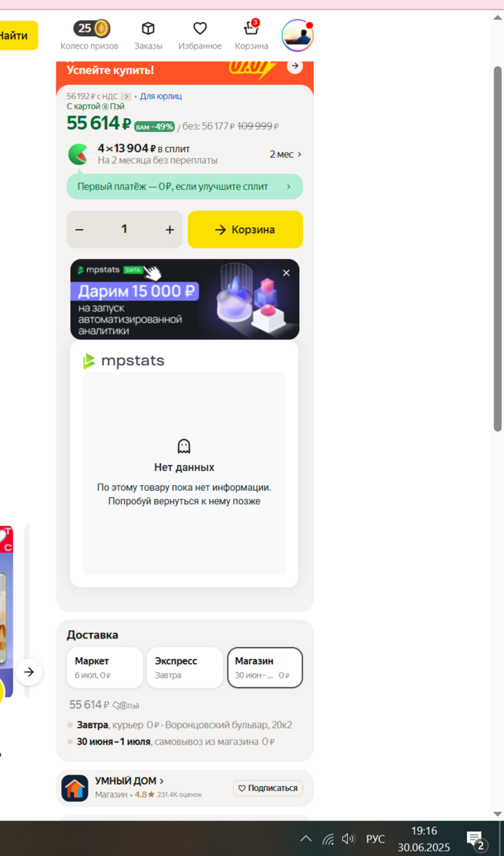The image size is (504, 856).
Task: Open Заказы box icon
Action: pyautogui.click(x=148, y=28)
